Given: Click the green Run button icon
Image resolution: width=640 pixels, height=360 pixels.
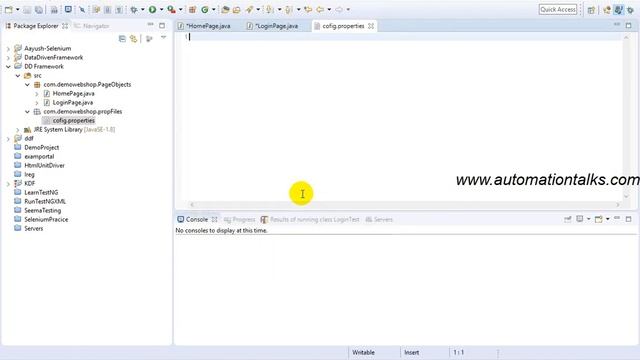Looking at the screenshot, I should pyautogui.click(x=152, y=9).
